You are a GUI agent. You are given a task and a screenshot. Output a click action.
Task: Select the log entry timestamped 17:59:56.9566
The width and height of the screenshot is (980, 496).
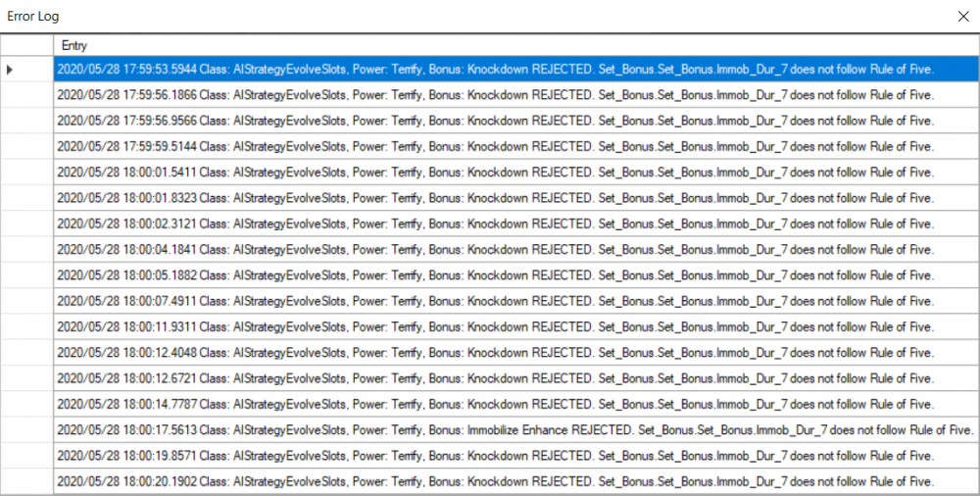tap(495, 121)
